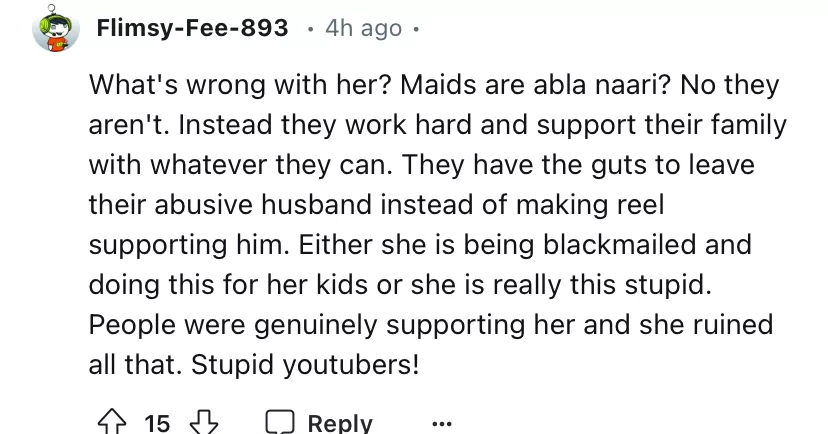Click the speech bubble reply icon
Screen dimensions: 828x434
tap(279, 423)
